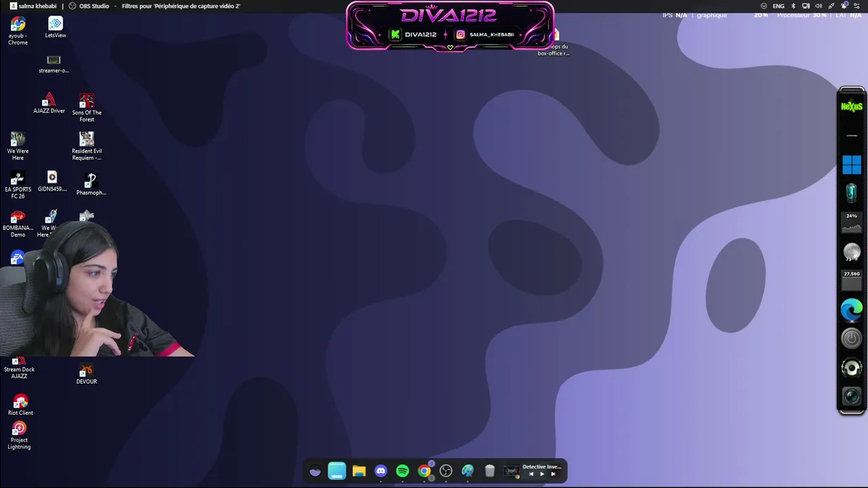Open File Explorer from the dock
Viewport: 868px width, 488px height.
pyautogui.click(x=359, y=471)
